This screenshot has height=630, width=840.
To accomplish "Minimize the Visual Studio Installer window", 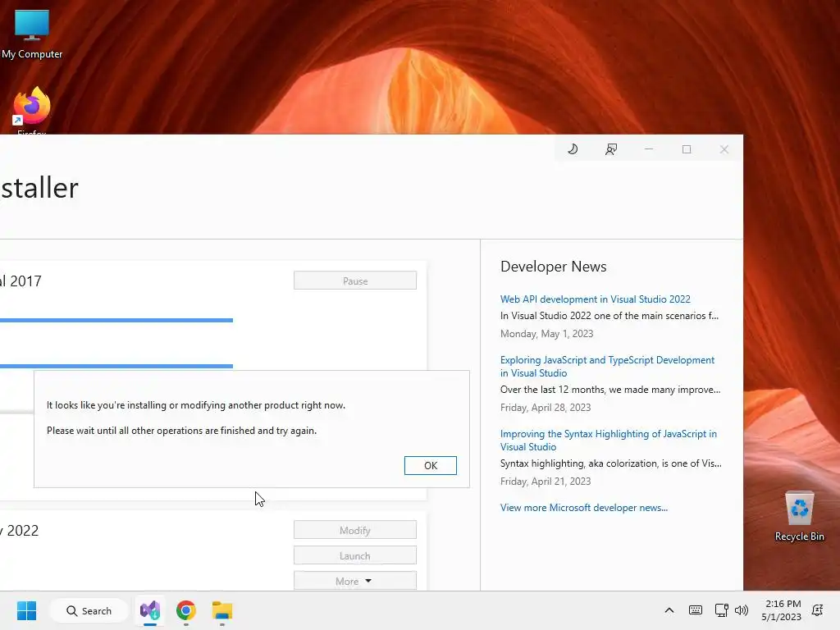I will [x=649, y=149].
